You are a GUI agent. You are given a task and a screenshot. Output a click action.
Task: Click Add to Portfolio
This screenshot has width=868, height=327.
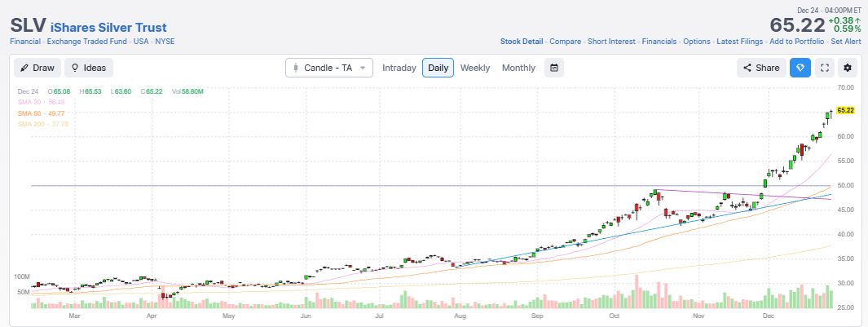coord(796,42)
